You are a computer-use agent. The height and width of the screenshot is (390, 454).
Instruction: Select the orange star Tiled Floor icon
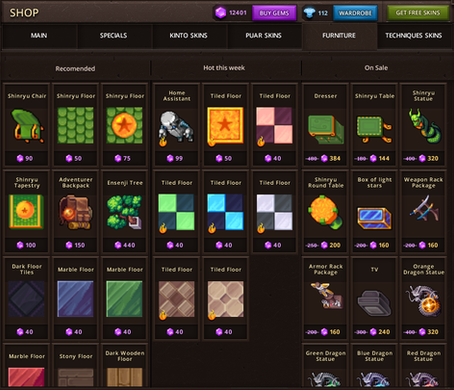(x=225, y=126)
